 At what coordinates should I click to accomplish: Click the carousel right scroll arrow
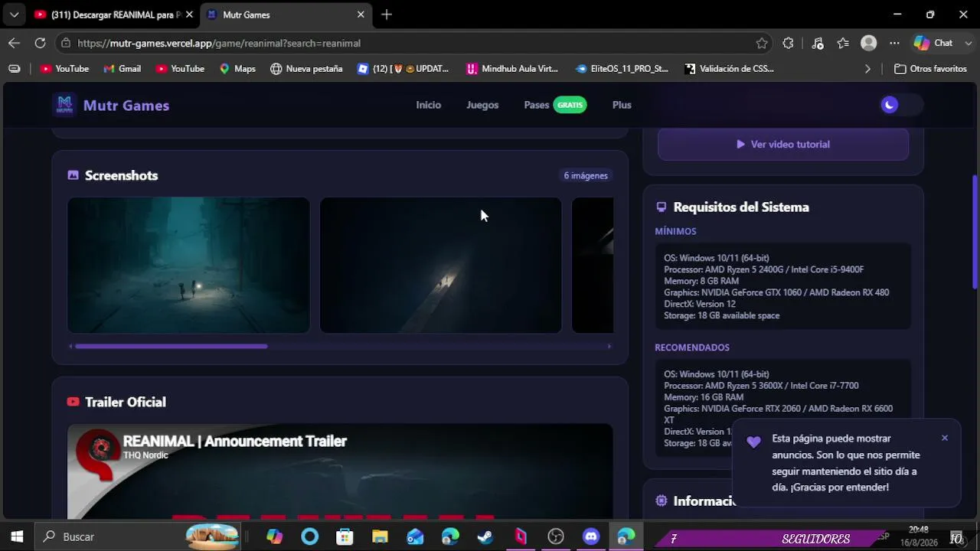[609, 347]
